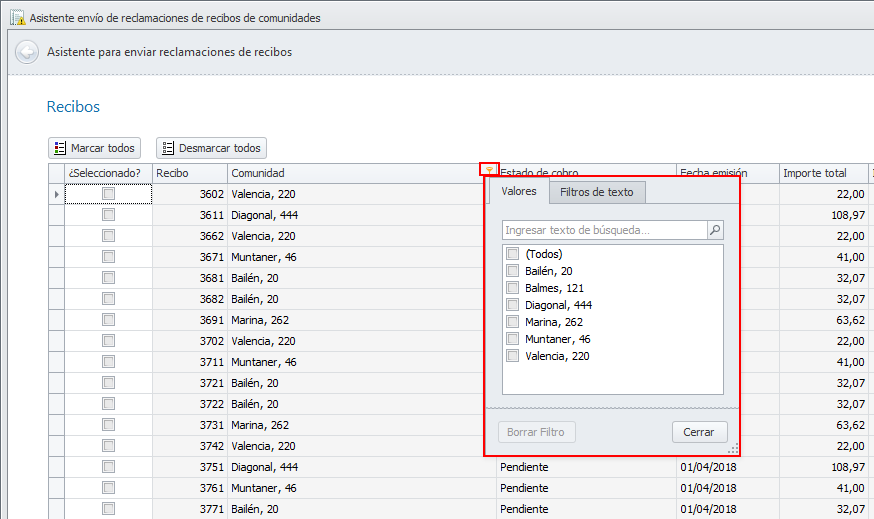Click the filter search text field
The height and width of the screenshot is (519, 874).
coord(603,230)
